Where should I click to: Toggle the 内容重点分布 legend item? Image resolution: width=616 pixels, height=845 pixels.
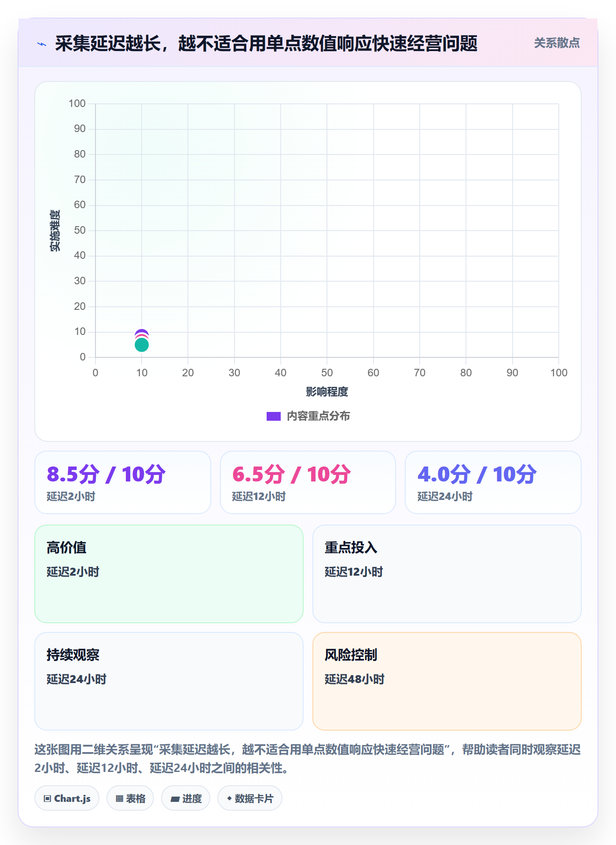(308, 416)
